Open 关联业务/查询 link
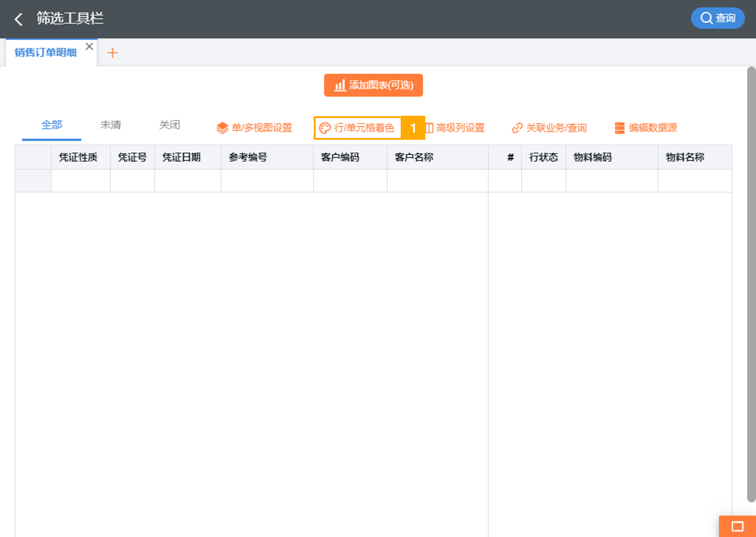The width and height of the screenshot is (756, 537). 549,128
